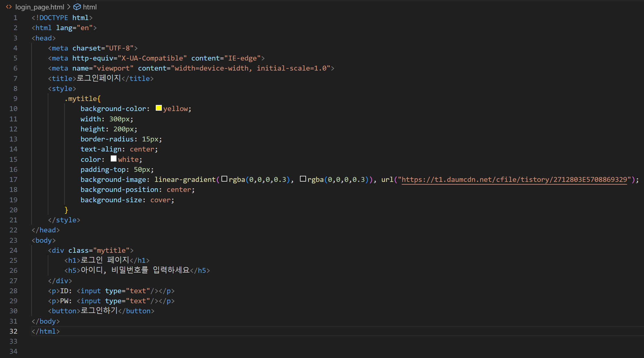
Task: Click the PW: input line
Action: tap(111, 301)
